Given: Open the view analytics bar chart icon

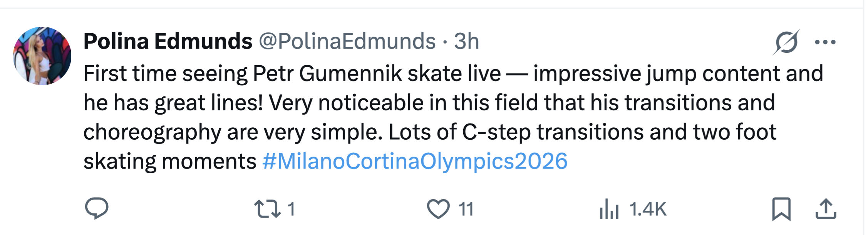Looking at the screenshot, I should 609,209.
